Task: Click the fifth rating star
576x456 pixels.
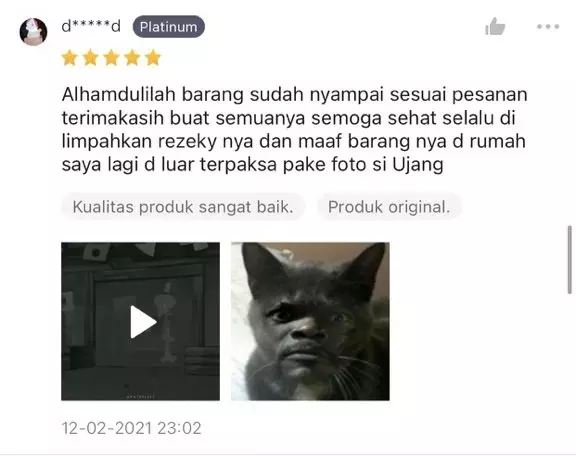Action: [x=153, y=58]
